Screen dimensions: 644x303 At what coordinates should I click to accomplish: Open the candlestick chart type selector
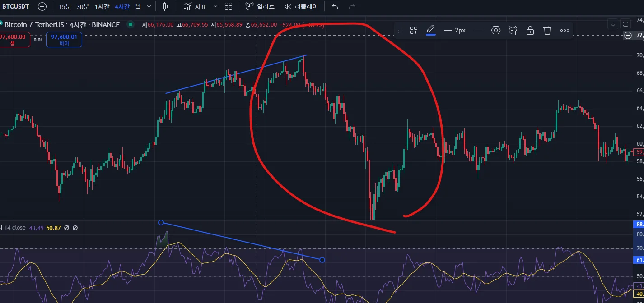166,6
